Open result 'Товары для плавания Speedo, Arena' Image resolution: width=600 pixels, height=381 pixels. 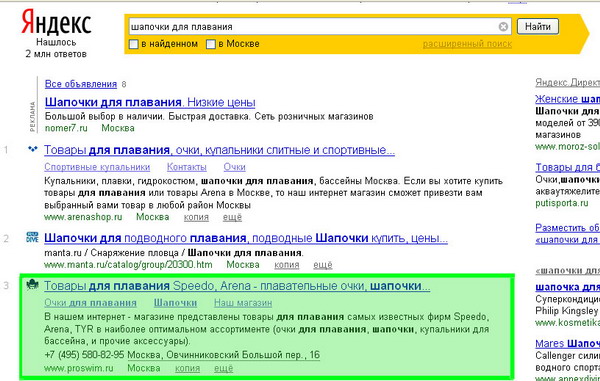coord(237,286)
